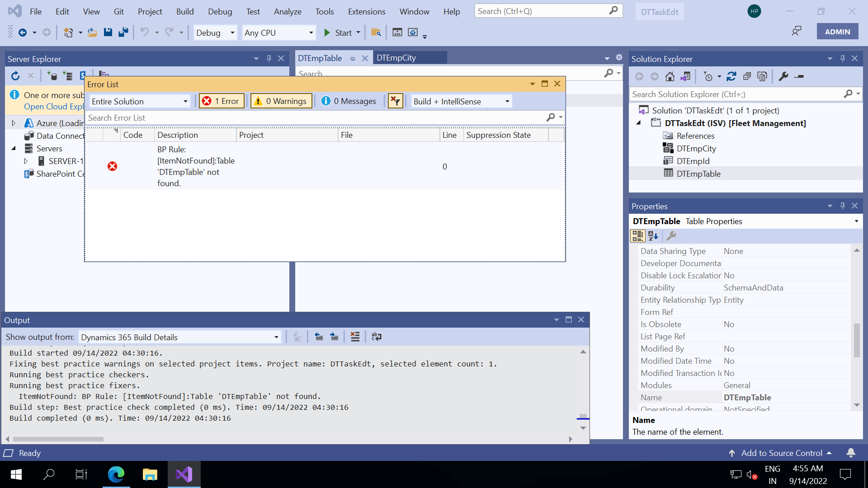Click the designer settings gear icon
The width and height of the screenshot is (868, 488).
pos(619,57)
